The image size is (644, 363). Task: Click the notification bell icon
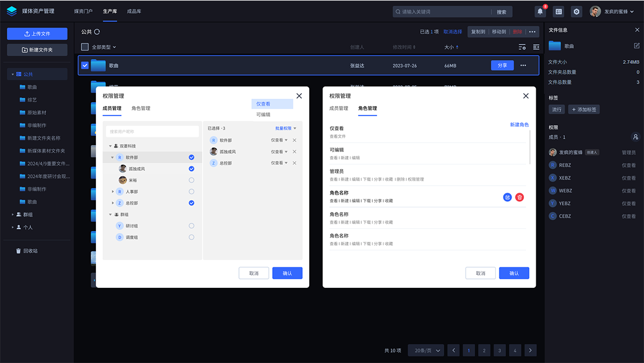pyautogui.click(x=540, y=11)
